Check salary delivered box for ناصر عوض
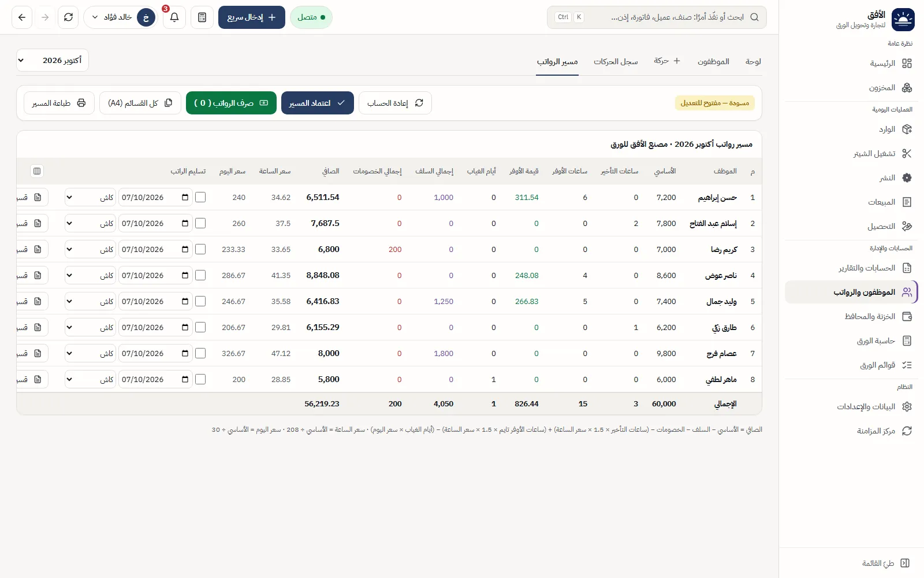 [200, 275]
